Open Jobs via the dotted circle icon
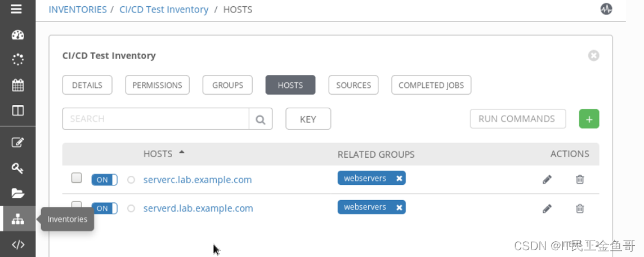 click(17, 60)
